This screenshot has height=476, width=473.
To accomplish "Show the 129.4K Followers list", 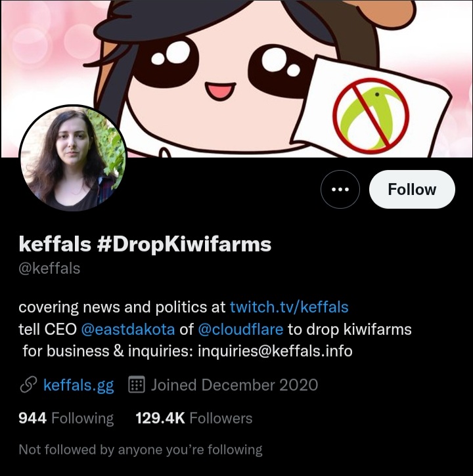I will tap(194, 418).
